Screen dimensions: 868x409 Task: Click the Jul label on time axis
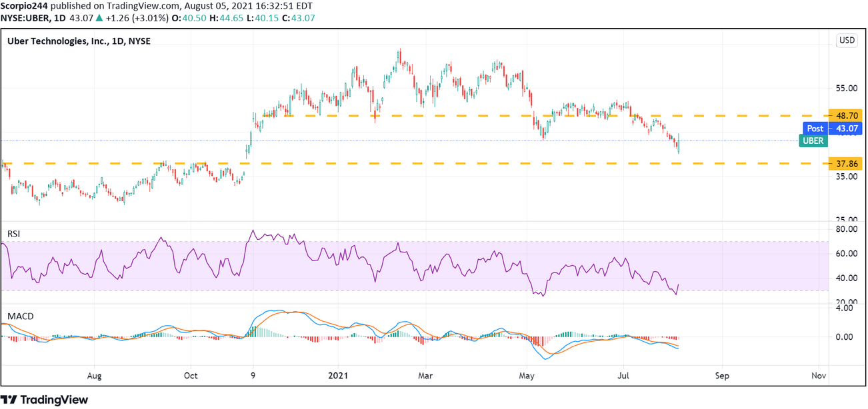pos(624,376)
